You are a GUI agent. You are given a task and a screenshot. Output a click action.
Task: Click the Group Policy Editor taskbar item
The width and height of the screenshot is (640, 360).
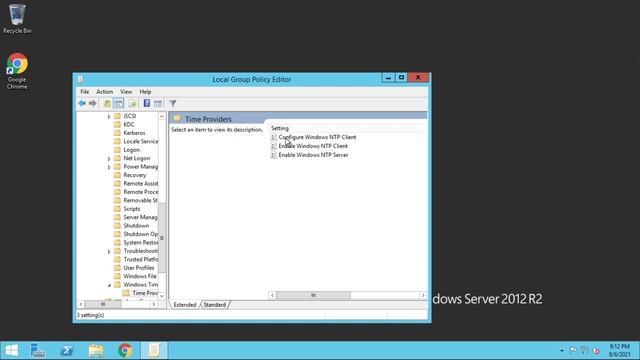154,350
